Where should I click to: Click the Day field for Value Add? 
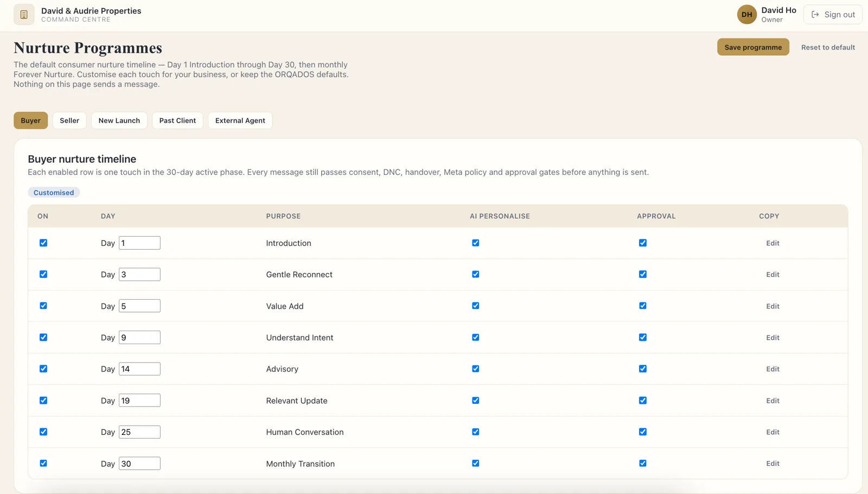139,306
